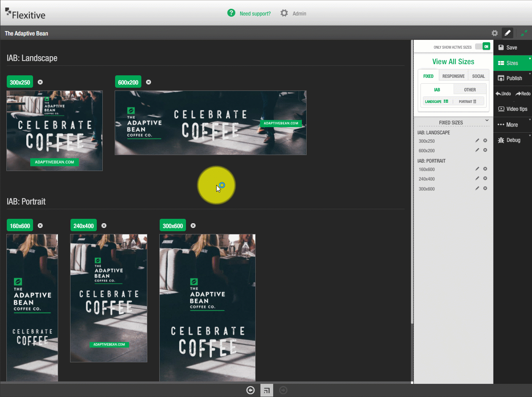
Task: Close the 240x400 canvas banner
Action: 104,226
